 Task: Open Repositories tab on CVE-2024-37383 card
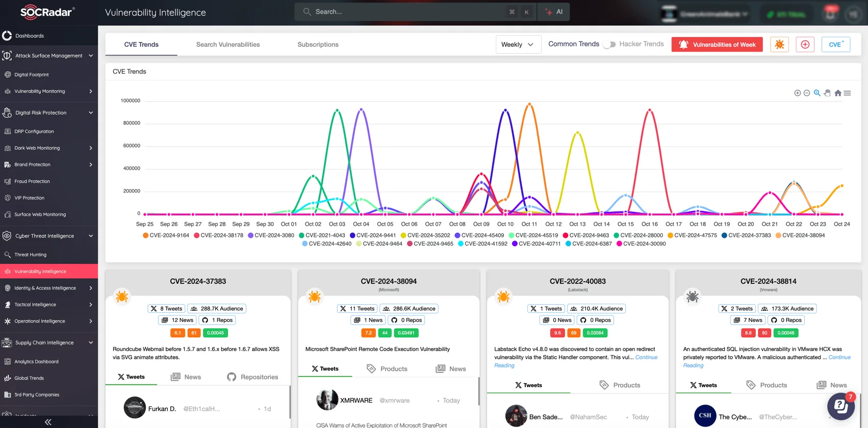point(253,377)
